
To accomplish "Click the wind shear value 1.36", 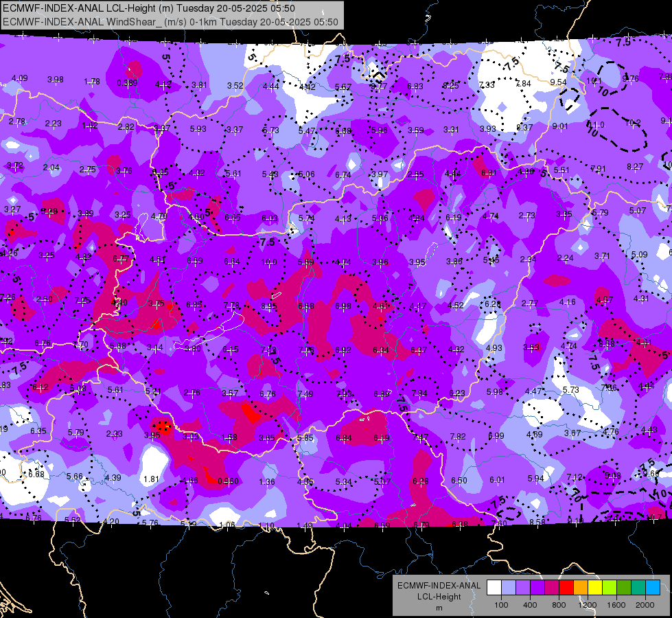I will (266, 481).
